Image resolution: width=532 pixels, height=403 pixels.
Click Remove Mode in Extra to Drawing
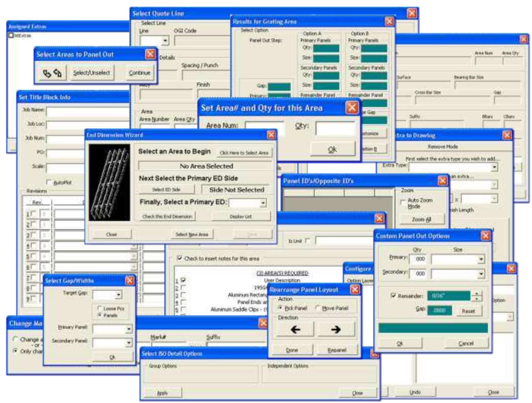[443, 147]
